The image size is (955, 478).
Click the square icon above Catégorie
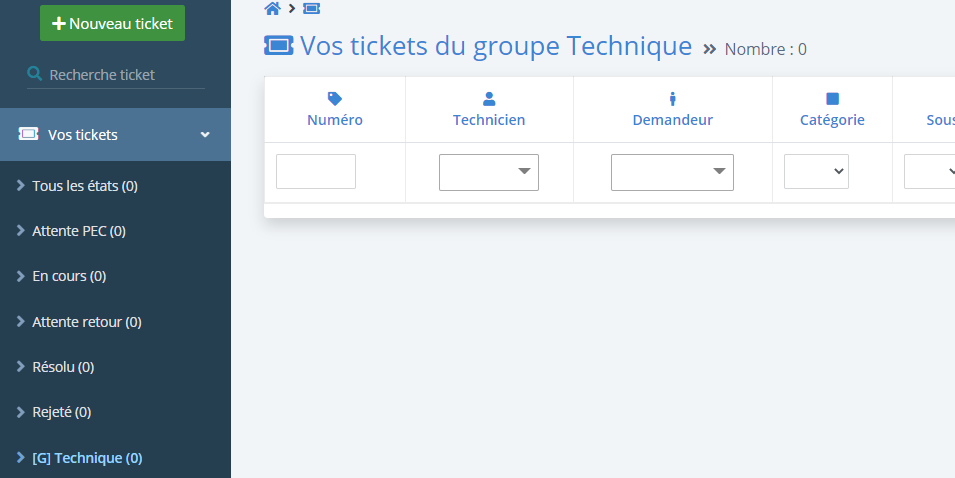(x=832, y=99)
